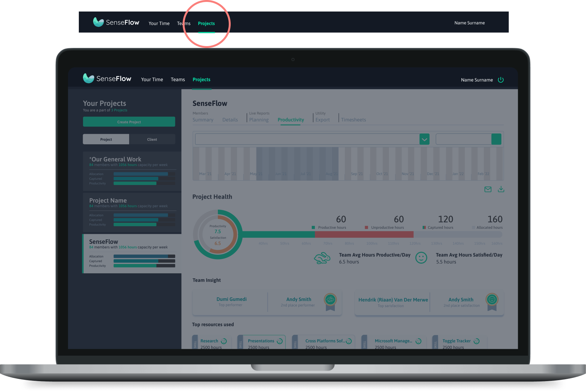The height and width of the screenshot is (392, 586).
Task: Open Projects in laptop nav
Action: coord(202,80)
